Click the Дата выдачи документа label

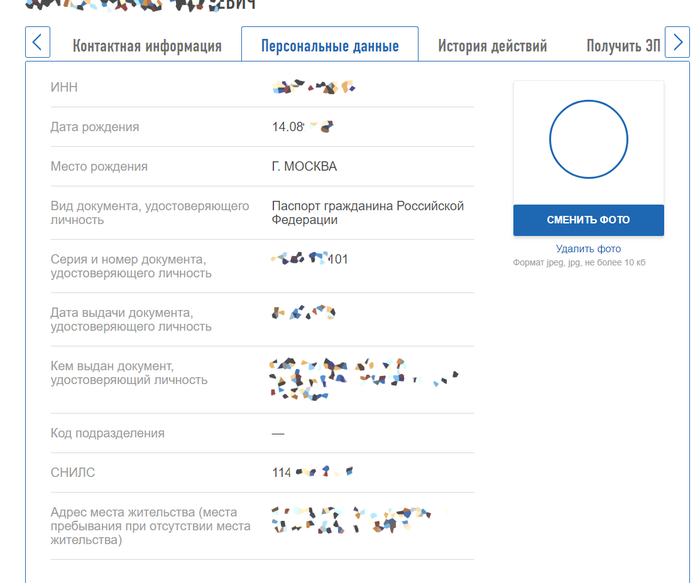click(x=130, y=319)
